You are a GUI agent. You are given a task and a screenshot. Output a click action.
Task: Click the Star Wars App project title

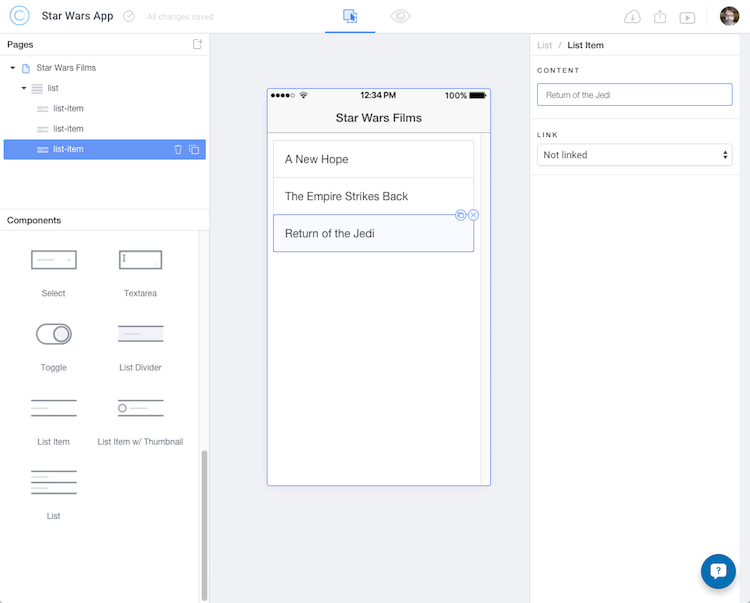pyautogui.click(x=77, y=16)
